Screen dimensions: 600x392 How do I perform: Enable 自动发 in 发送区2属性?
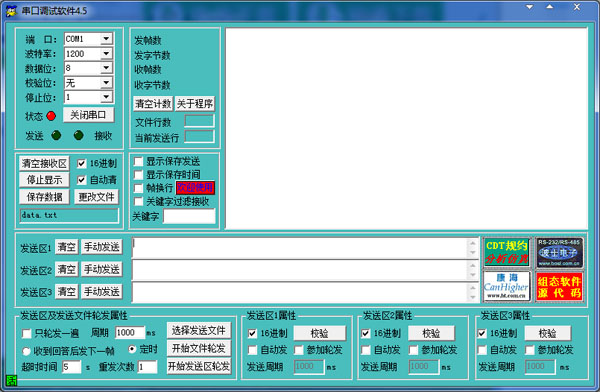coord(365,350)
